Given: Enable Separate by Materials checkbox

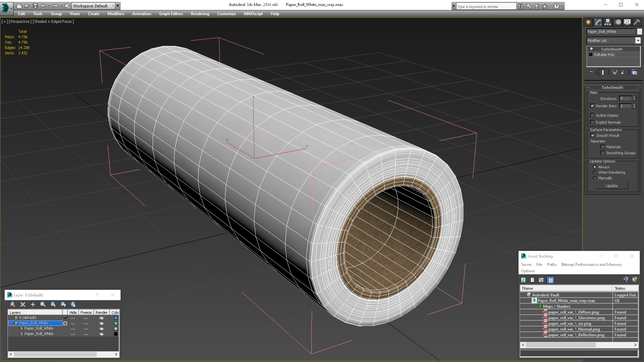Looking at the screenshot, I should [x=603, y=147].
